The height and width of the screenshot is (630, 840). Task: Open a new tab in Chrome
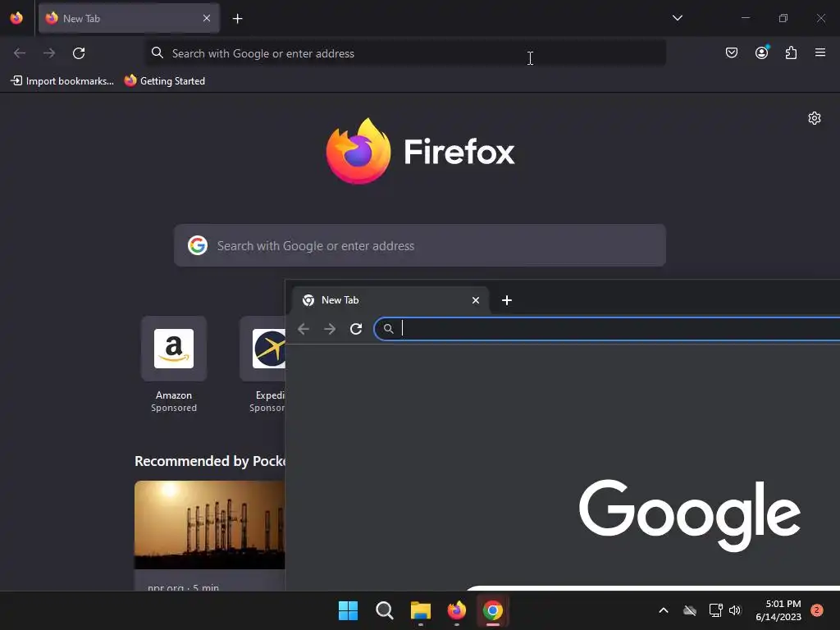(x=507, y=300)
